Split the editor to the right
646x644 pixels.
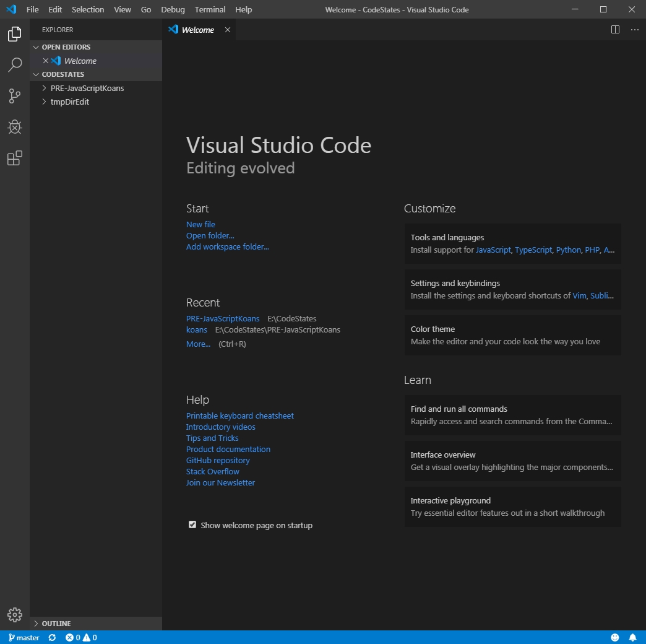(x=614, y=30)
